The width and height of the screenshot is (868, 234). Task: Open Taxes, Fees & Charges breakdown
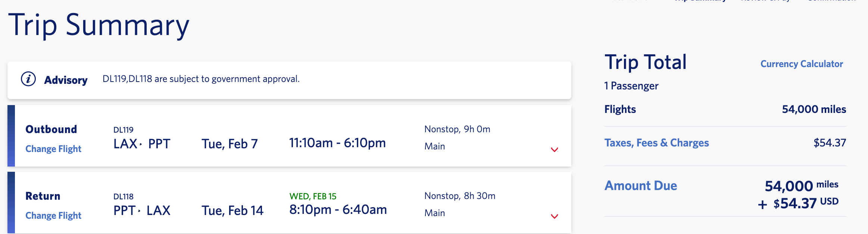(656, 143)
